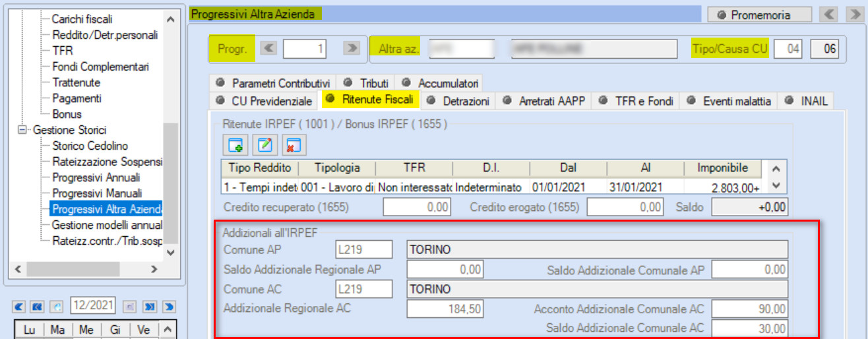Open Progressivi Annuali tree item
Image resolution: width=868 pixels, height=339 pixels.
tap(96, 177)
